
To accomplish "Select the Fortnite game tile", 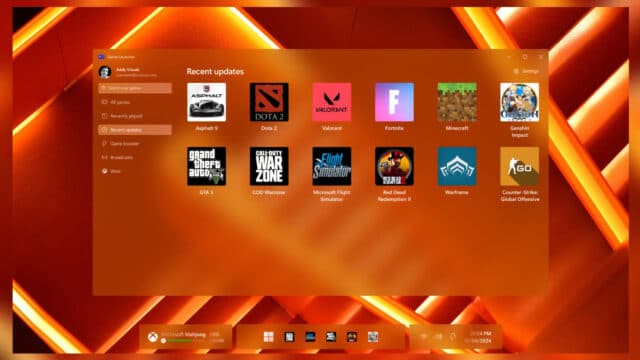I will point(394,102).
